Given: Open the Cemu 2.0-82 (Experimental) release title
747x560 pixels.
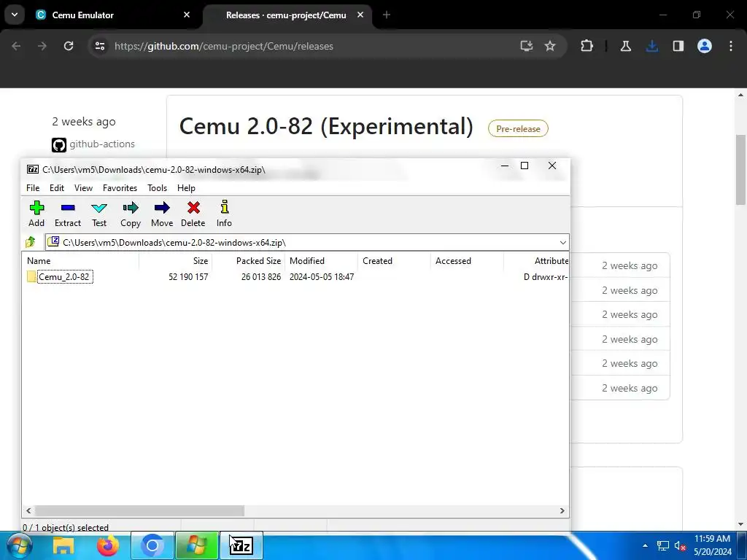Looking at the screenshot, I should pyautogui.click(x=326, y=126).
